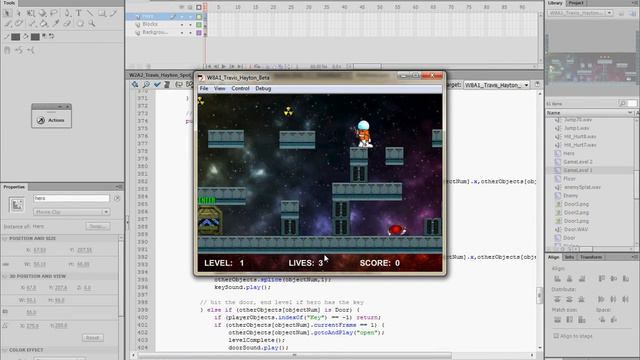Open the Movie Clip instance type dropdown
This screenshot has height=360, width=640.
(x=71, y=212)
